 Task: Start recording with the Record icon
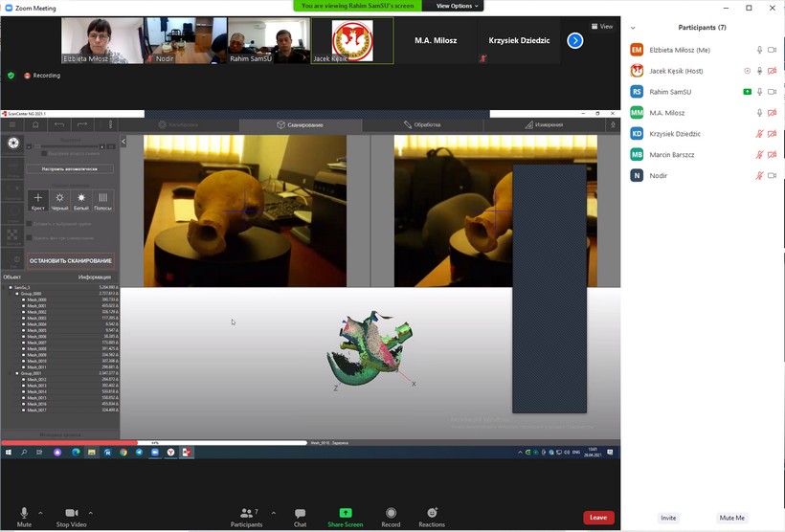point(391,514)
